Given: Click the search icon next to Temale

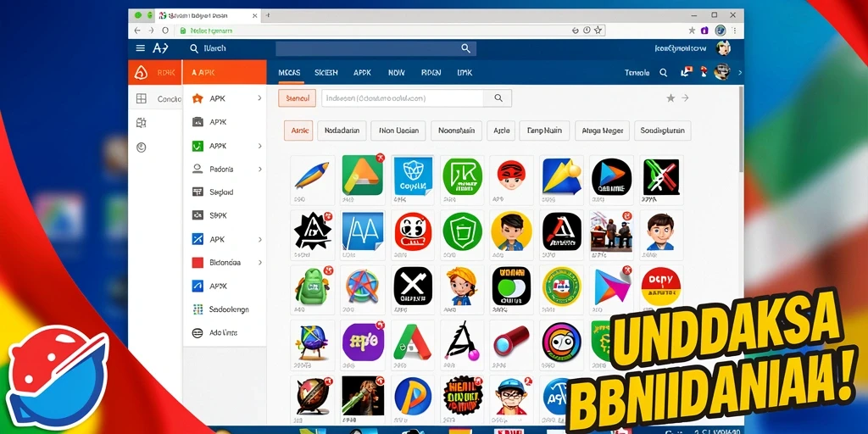Looking at the screenshot, I should 663,73.
